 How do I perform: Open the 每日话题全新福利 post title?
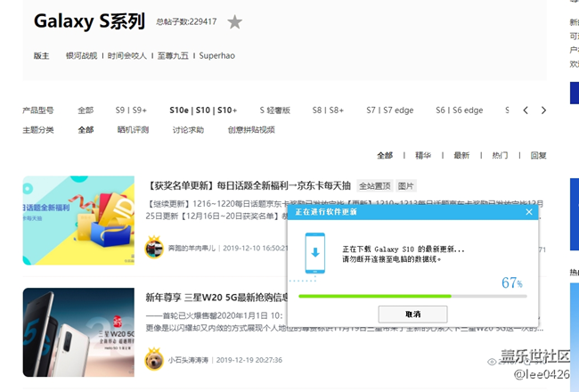coord(249,185)
